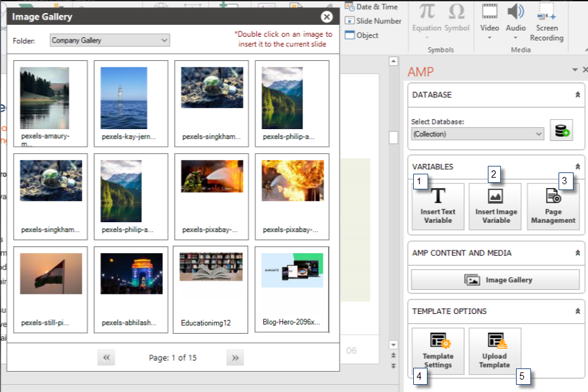
Task: Select the Blog-Hero-2096x thumbnail
Action: tap(292, 290)
